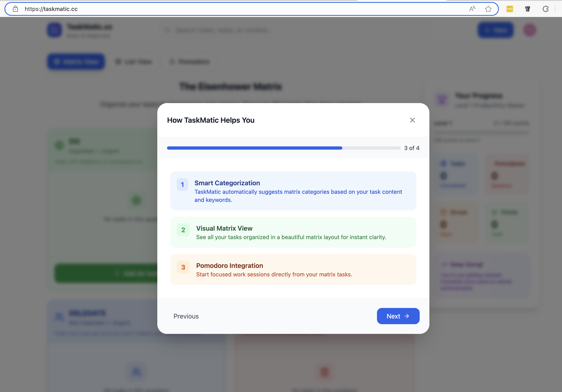Select the Smart Categorization card
The height and width of the screenshot is (392, 562).
(293, 191)
